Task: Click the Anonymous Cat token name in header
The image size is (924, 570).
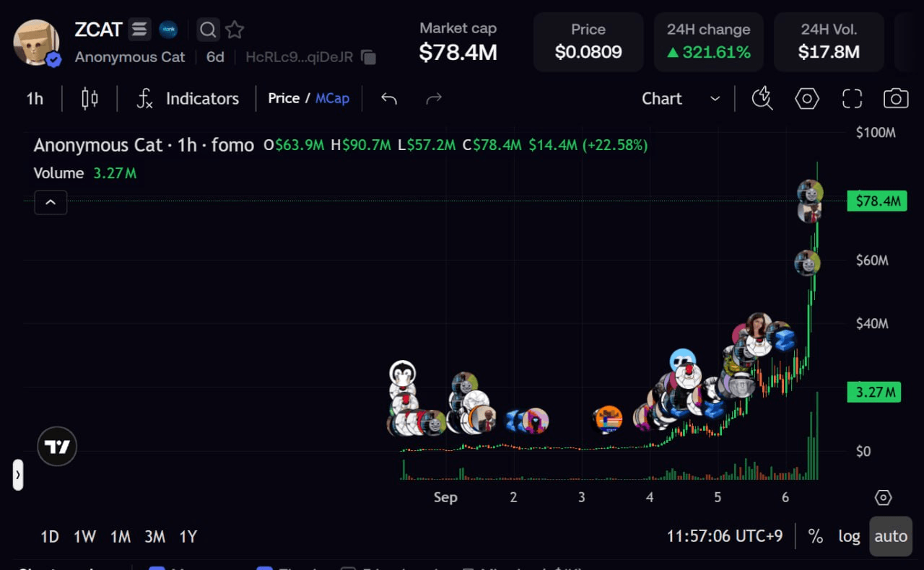Action: 130,57
